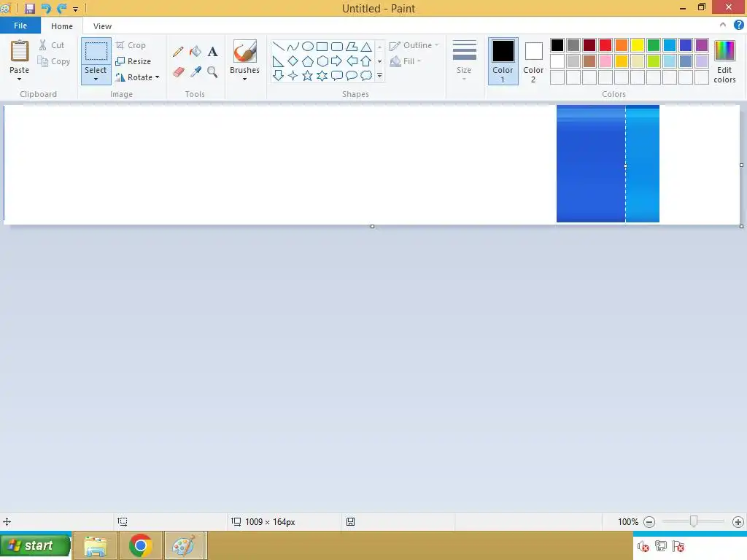Open Customize Quick Access Toolbar dropdown
The width and height of the screenshot is (747, 560).
[x=75, y=9]
